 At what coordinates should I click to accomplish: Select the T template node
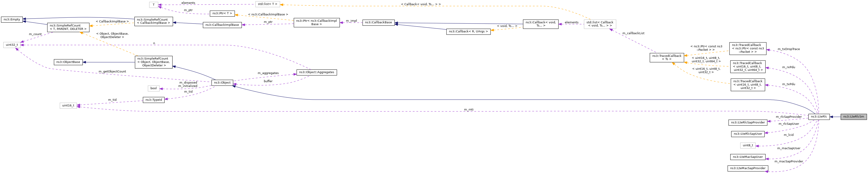(154, 5)
